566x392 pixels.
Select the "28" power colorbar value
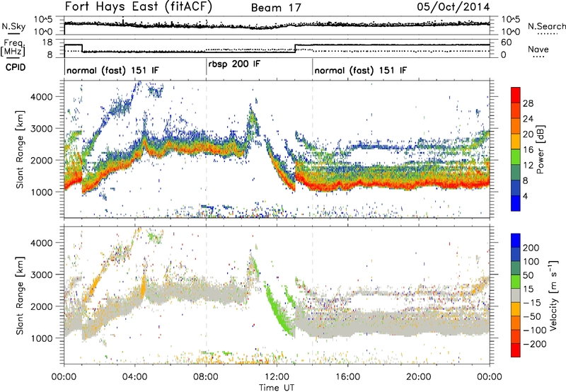coord(528,103)
